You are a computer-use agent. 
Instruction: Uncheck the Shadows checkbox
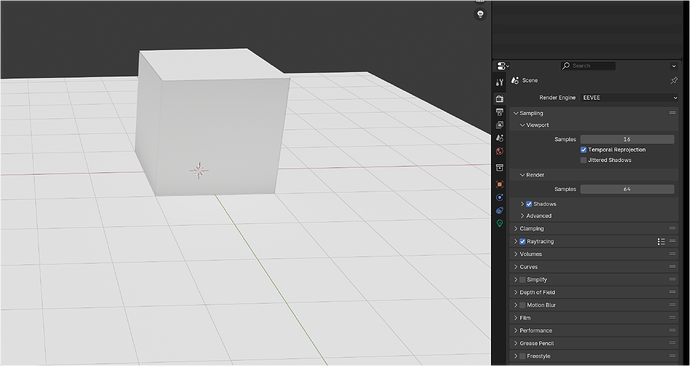pyautogui.click(x=529, y=204)
